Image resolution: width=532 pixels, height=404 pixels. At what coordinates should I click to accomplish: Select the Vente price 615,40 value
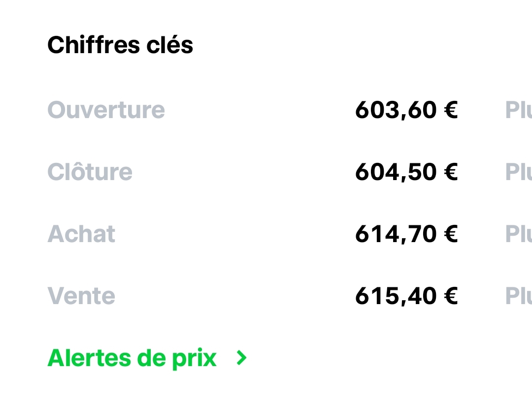(x=396, y=296)
